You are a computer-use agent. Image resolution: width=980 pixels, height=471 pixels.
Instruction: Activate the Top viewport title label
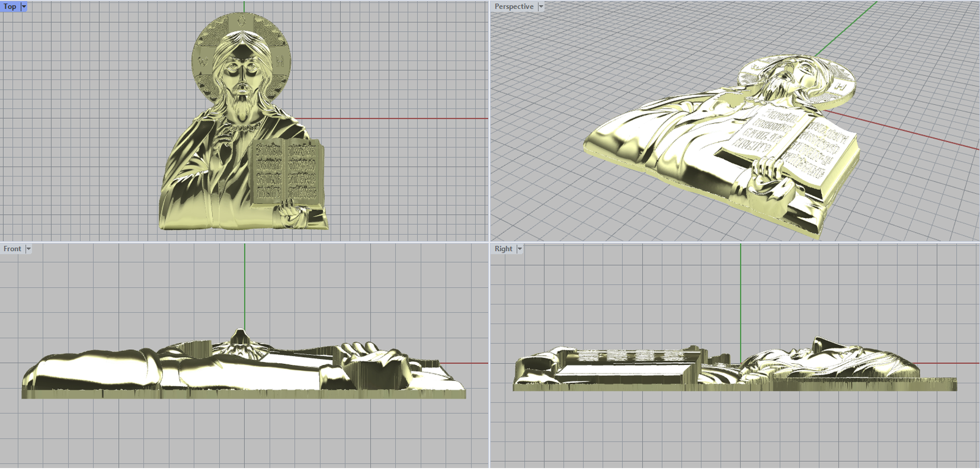tap(10, 7)
